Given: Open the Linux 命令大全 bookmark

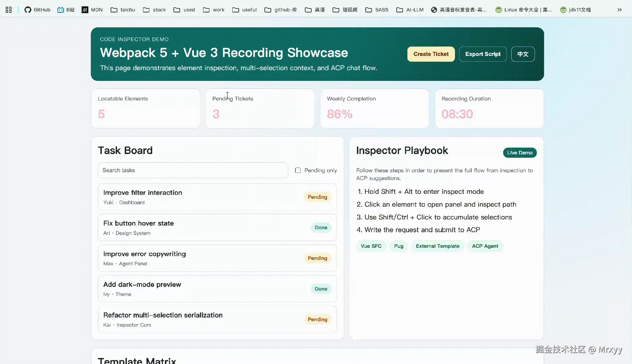Looking at the screenshot, I should pos(523,10).
